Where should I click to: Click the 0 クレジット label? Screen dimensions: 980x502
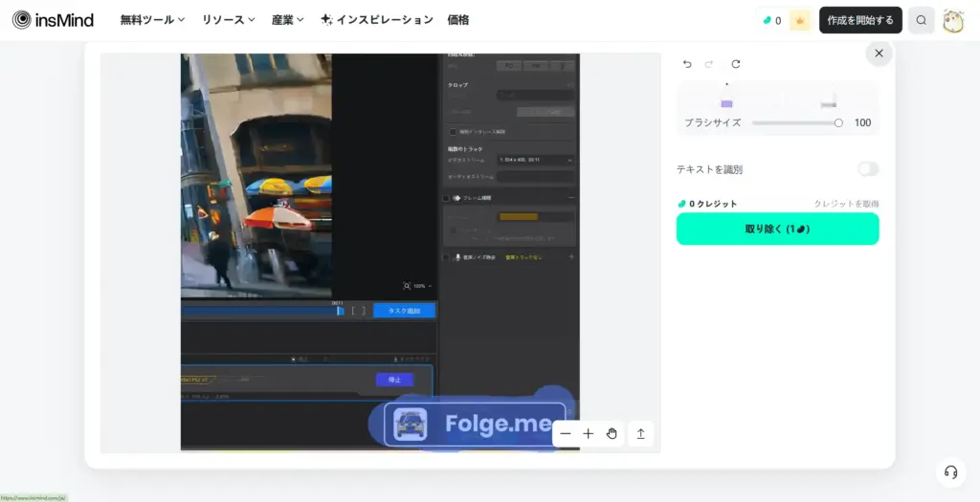pyautogui.click(x=708, y=204)
